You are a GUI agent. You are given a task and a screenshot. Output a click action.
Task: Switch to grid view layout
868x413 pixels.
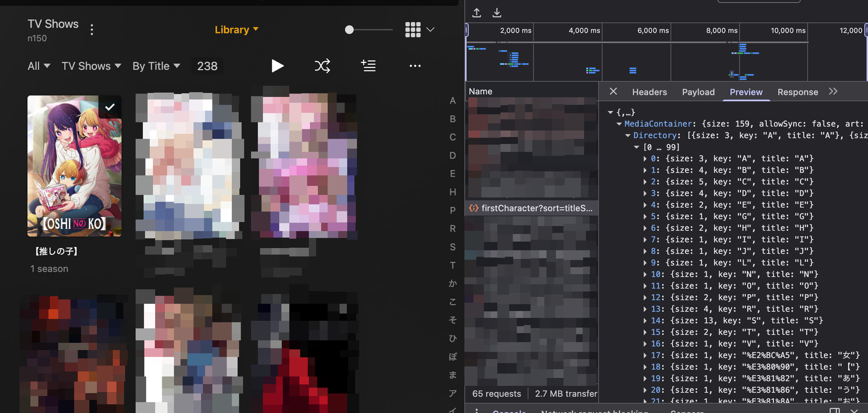tap(413, 30)
